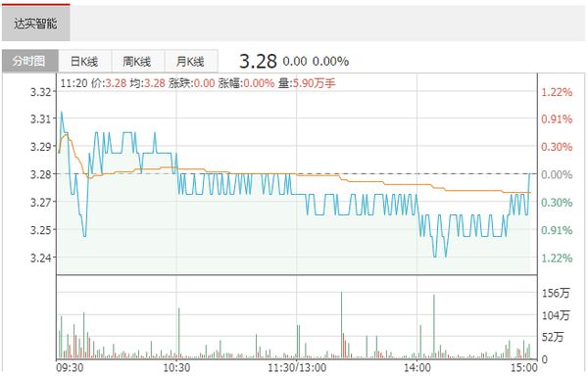Click the 14:00 time axis label
This screenshot has width=588, height=376.
[417, 368]
